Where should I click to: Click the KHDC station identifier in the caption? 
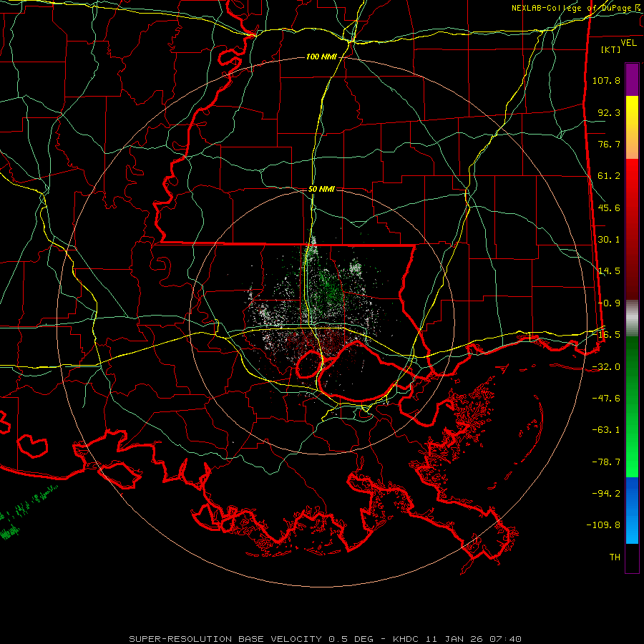pyautogui.click(x=405, y=639)
